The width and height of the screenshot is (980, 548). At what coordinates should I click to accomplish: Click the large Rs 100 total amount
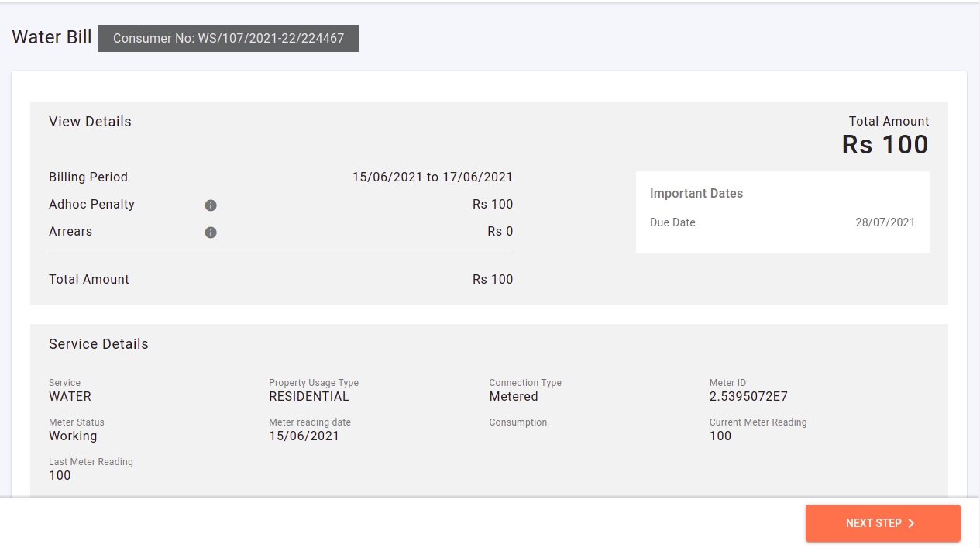pyautogui.click(x=885, y=145)
